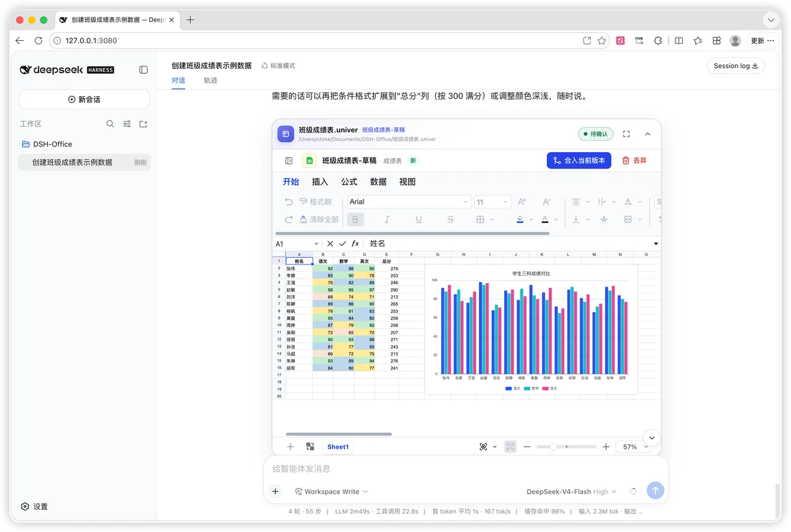
Task: Click the Session log button
Action: (735, 65)
